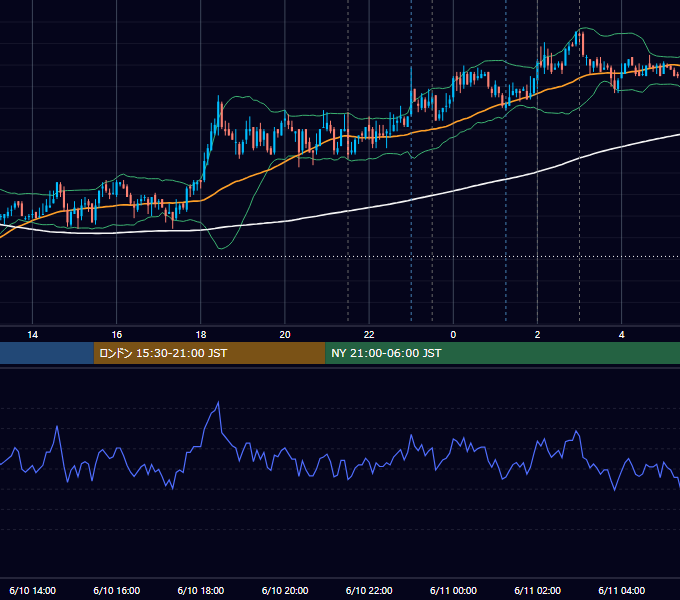The image size is (680, 600).
Task: Click the NY 21:00-06:00 JST session bar
Action: (x=503, y=353)
